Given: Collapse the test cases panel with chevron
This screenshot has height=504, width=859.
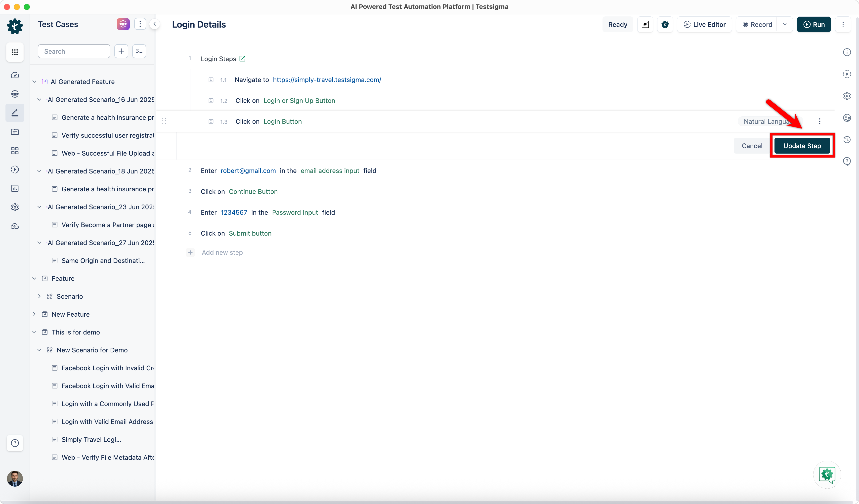Looking at the screenshot, I should (155, 24).
